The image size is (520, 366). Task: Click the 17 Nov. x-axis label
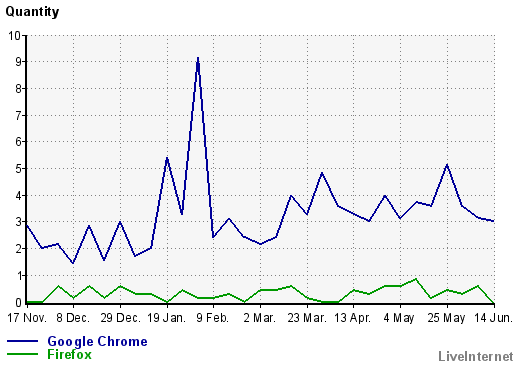(27, 318)
